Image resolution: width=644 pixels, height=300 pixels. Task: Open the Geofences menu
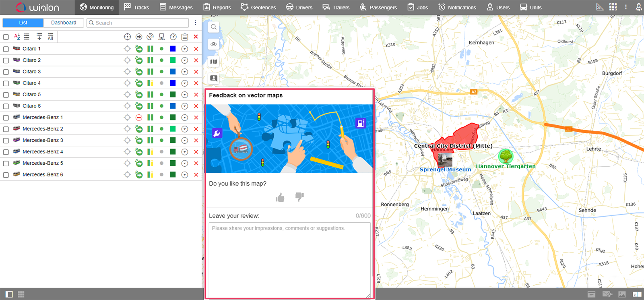click(x=258, y=7)
